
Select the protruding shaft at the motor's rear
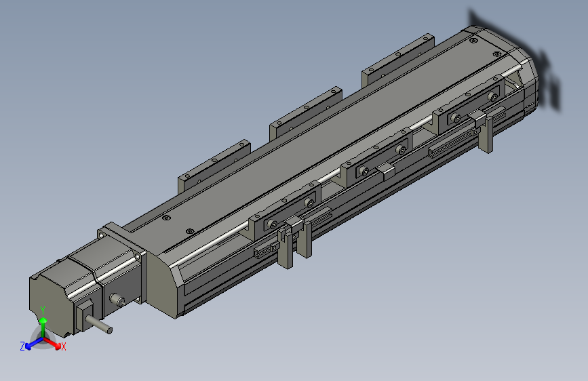pyautogui.click(x=98, y=324)
